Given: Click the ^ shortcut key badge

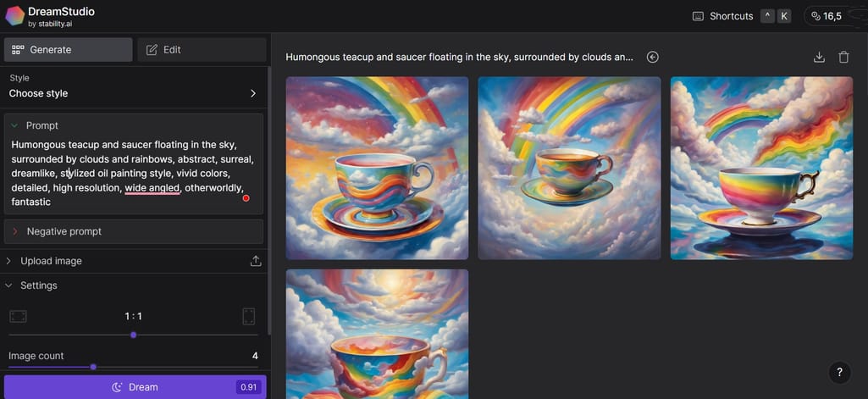Looking at the screenshot, I should coord(766,16).
